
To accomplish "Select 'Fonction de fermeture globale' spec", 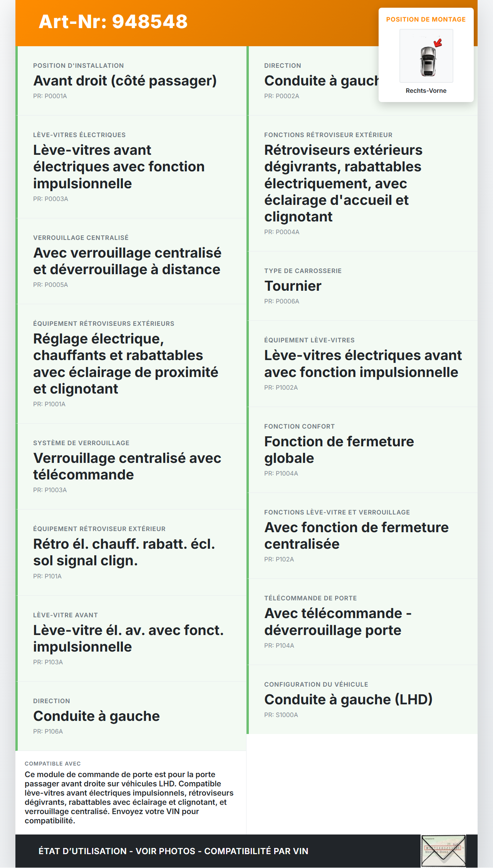I will 339,450.
